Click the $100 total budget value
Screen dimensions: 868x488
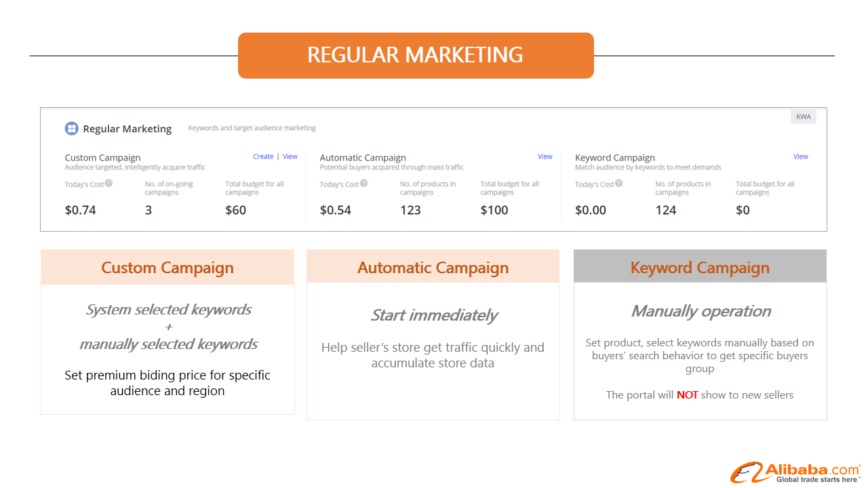coord(494,210)
